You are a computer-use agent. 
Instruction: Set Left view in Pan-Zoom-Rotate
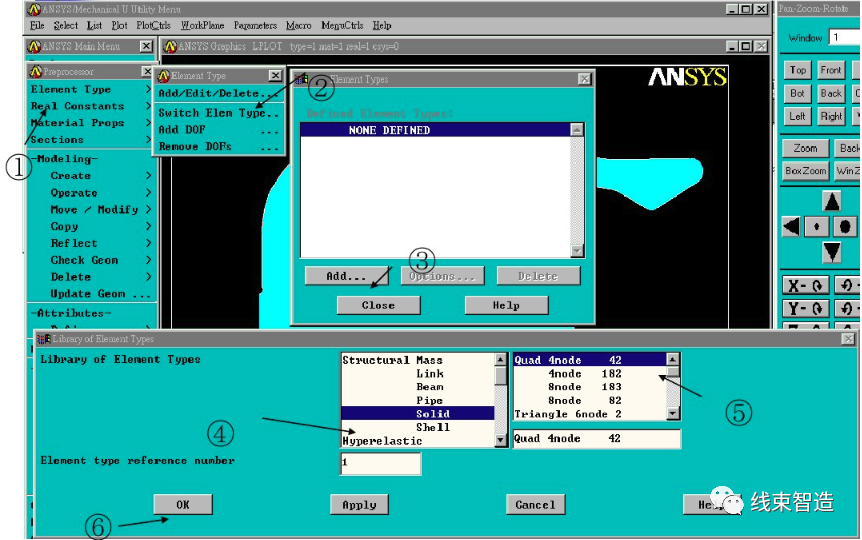tap(797, 117)
